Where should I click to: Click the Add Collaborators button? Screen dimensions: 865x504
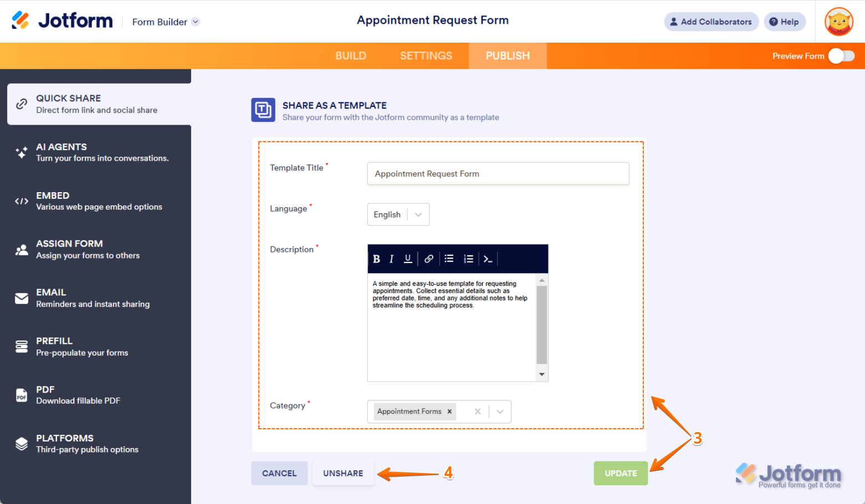point(711,22)
